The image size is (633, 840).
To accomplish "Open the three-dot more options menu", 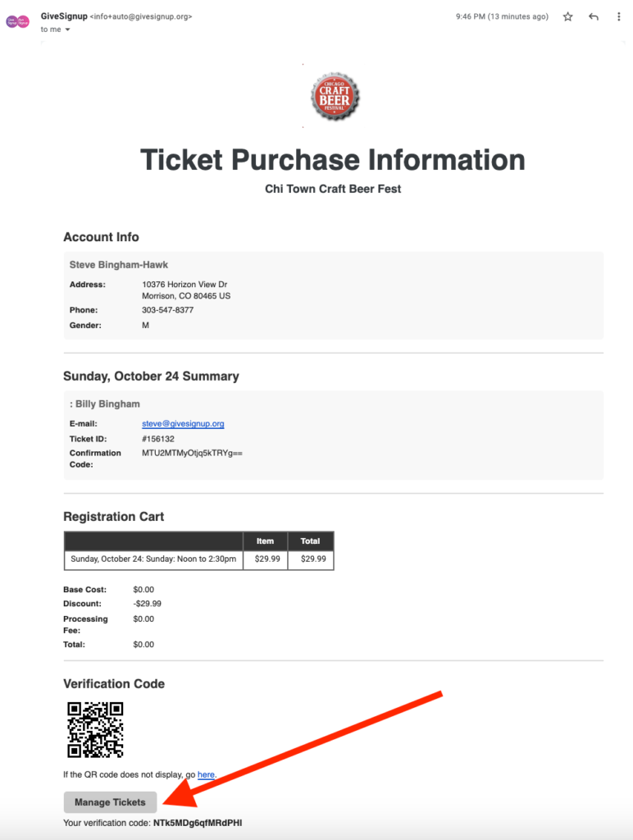I will coord(618,16).
